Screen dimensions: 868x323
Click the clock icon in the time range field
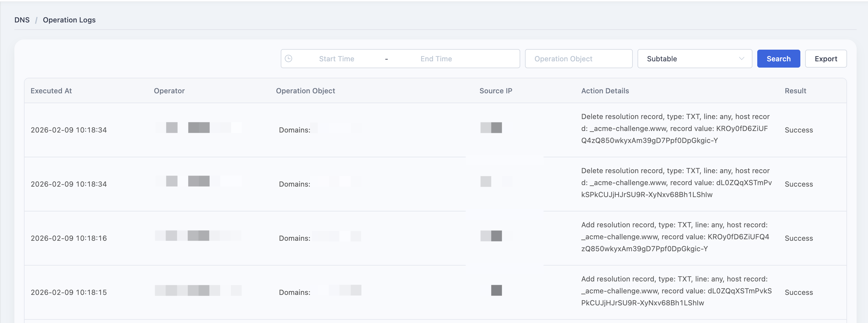click(x=289, y=59)
